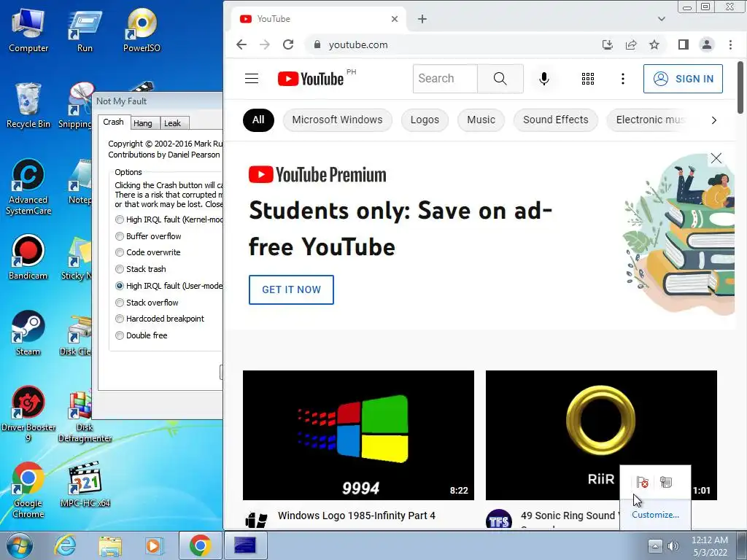Filter videos by the Music chip
747x560 pixels.
click(x=481, y=120)
